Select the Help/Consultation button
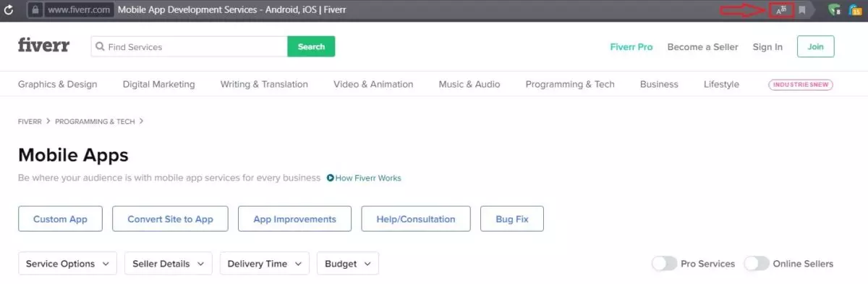 [x=416, y=219]
